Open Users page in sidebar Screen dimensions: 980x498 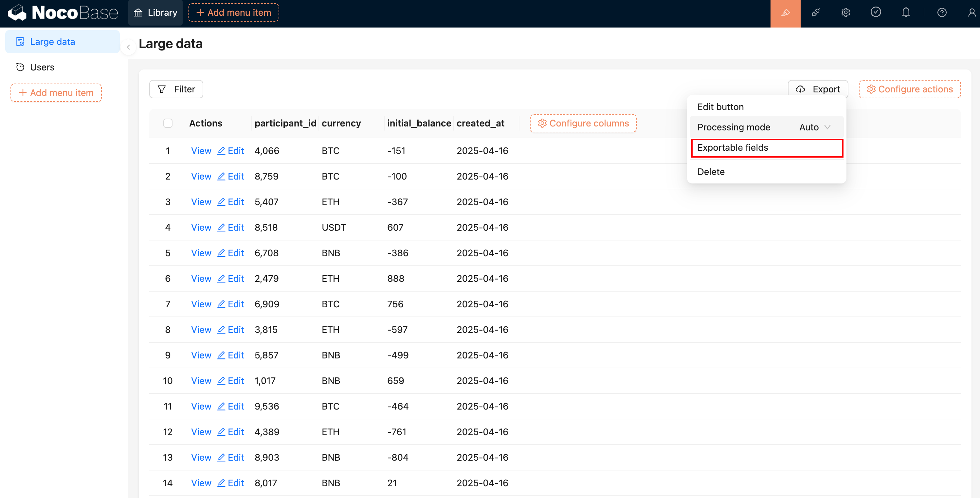point(42,67)
